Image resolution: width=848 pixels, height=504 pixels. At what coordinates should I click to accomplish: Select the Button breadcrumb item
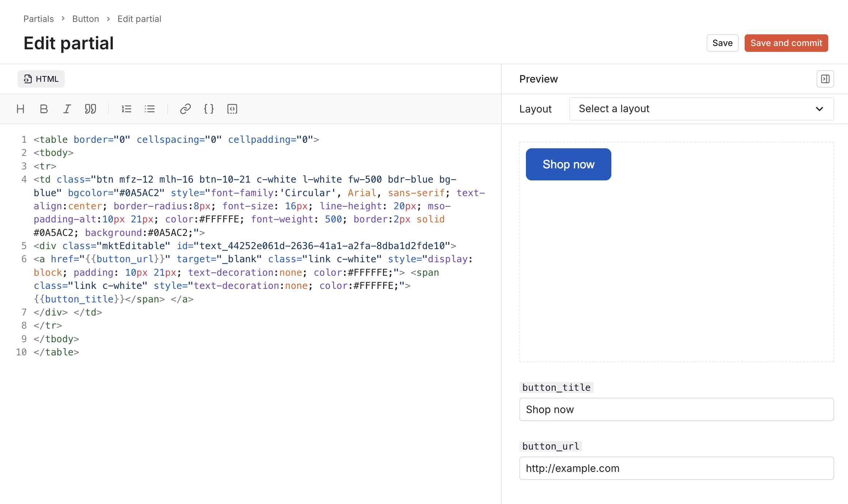coord(86,19)
